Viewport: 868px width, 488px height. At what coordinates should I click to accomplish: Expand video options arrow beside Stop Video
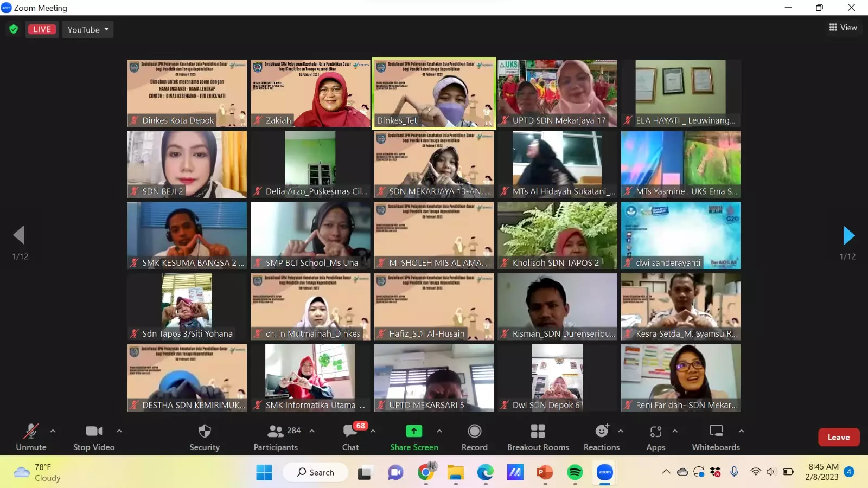(x=119, y=431)
